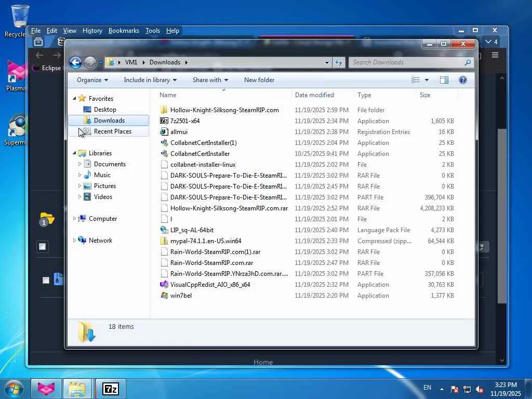The width and height of the screenshot is (532, 399).
Task: Click the yellow folder icon with badge 1
Action: 47,219
